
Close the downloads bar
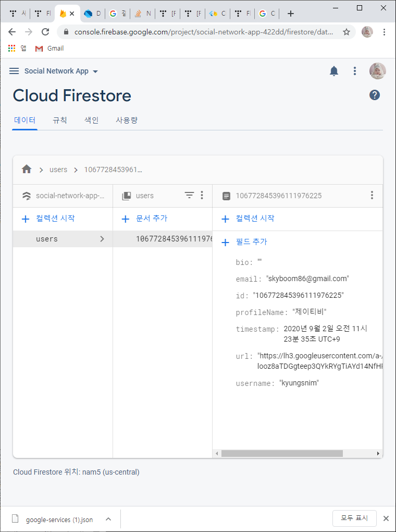[x=386, y=518]
